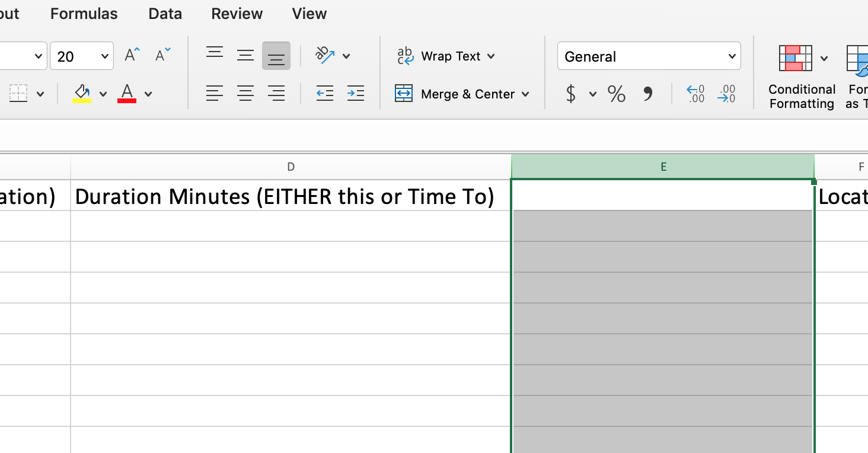Increase cell indent
The height and width of the screenshot is (453, 868).
pos(356,93)
